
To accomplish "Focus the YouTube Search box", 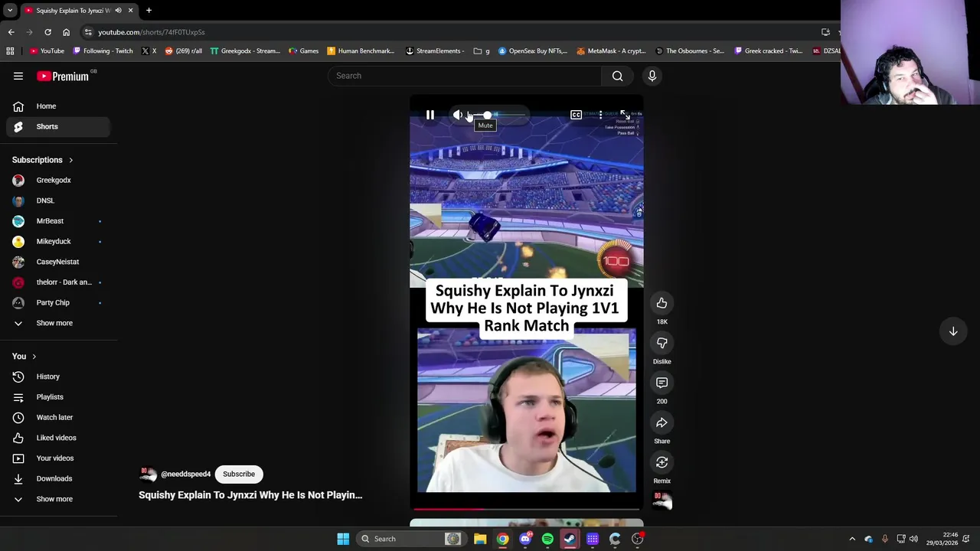I will coord(465,76).
